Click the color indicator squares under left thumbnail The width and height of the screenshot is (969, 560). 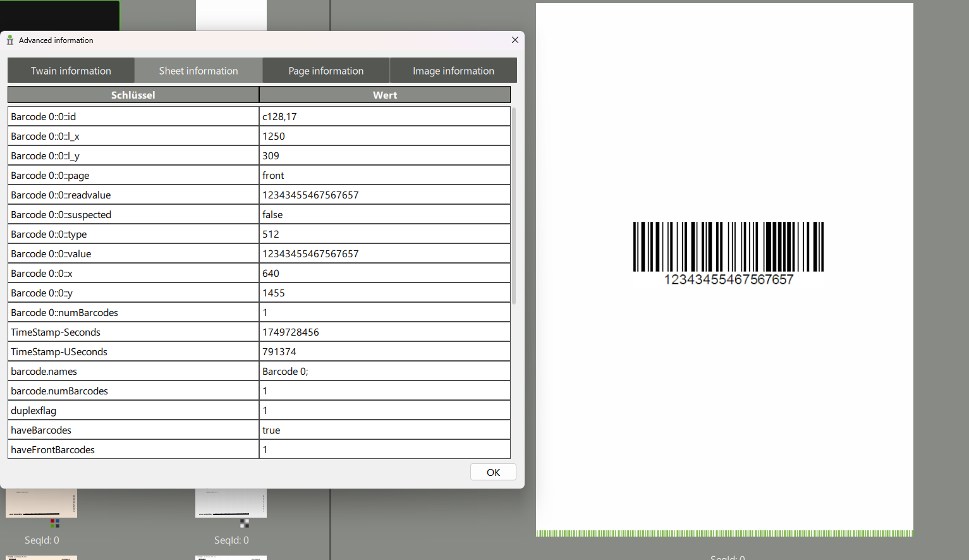click(x=55, y=523)
